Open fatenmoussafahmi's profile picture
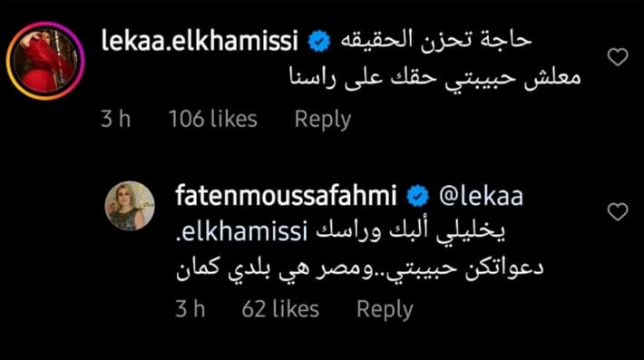 tap(130, 206)
